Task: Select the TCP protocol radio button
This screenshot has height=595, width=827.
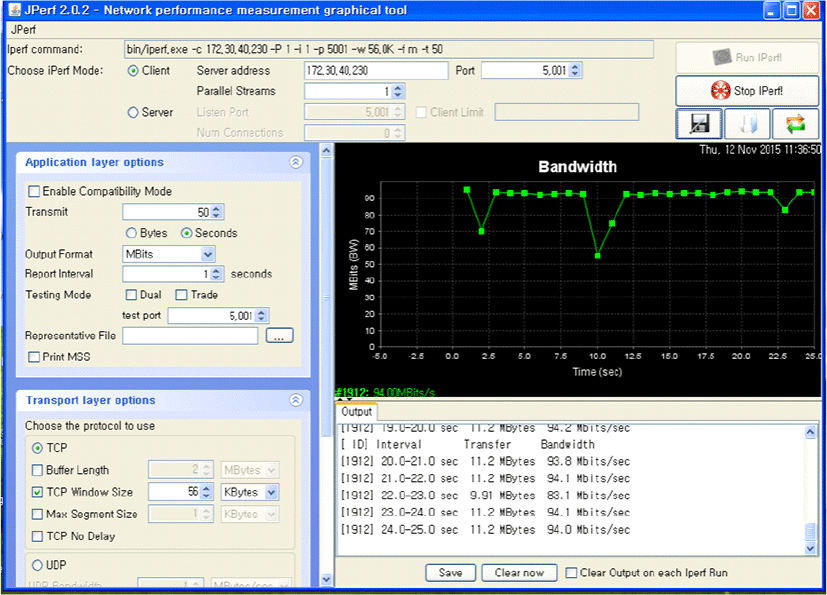Action: (x=37, y=448)
